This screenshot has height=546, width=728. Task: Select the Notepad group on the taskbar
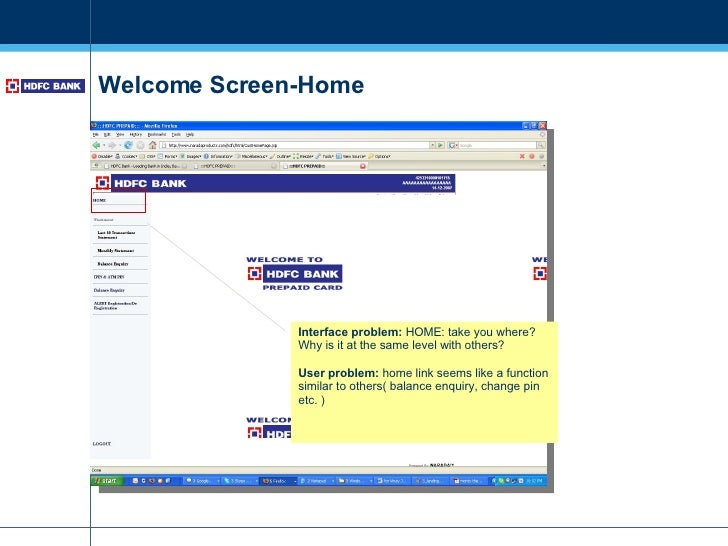point(316,481)
